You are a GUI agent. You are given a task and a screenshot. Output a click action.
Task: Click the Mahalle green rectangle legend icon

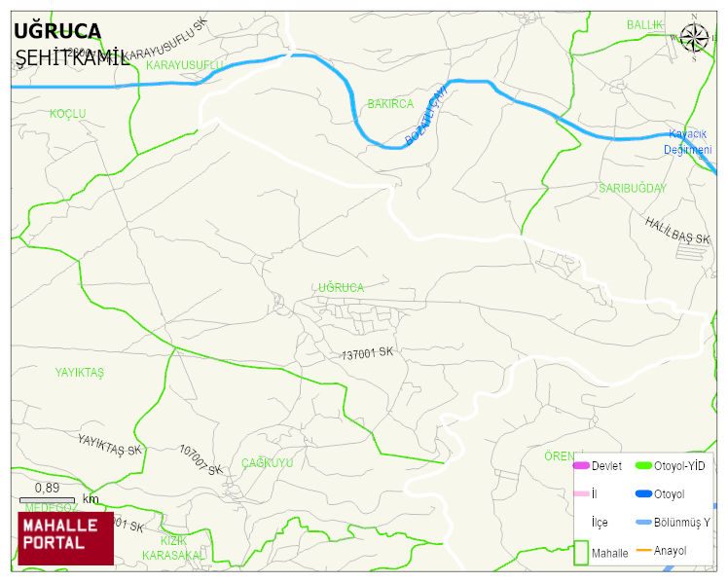[581, 552]
